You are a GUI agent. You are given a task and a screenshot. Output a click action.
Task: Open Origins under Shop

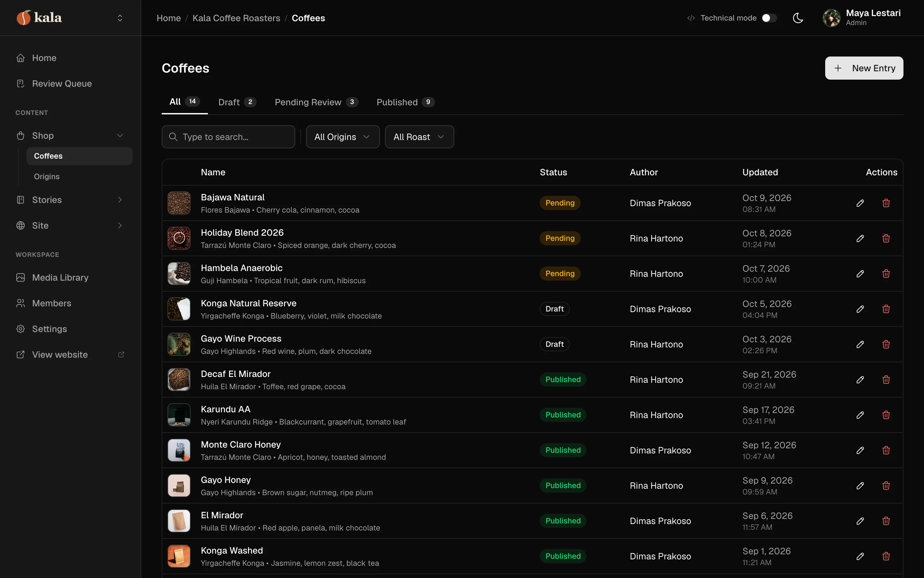(80, 177)
